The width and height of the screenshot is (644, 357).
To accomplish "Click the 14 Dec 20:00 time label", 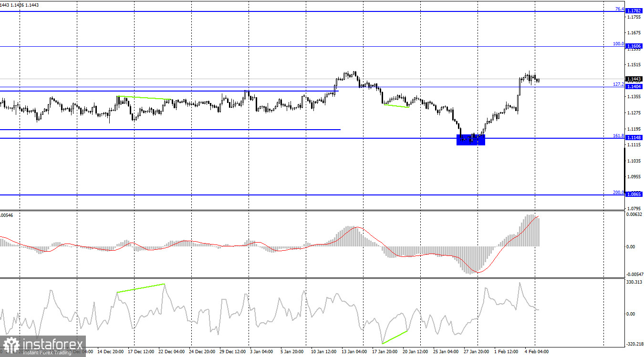I will (x=111, y=352).
